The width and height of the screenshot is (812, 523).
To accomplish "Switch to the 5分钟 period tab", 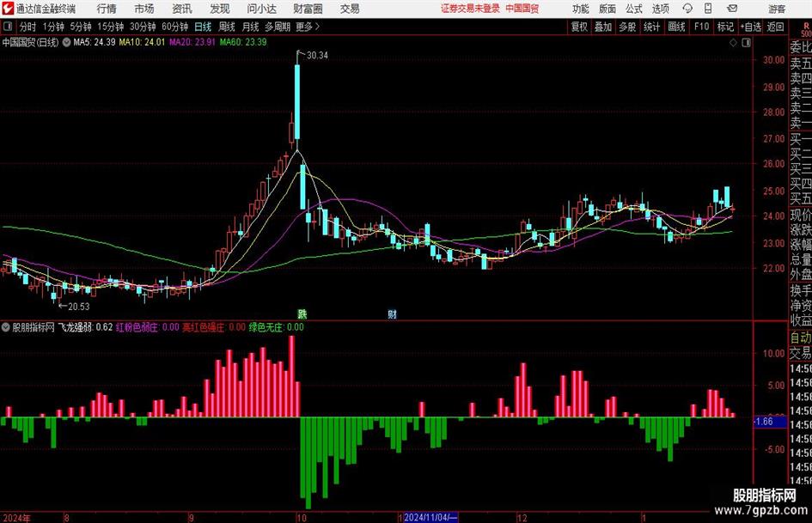I will click(x=81, y=27).
